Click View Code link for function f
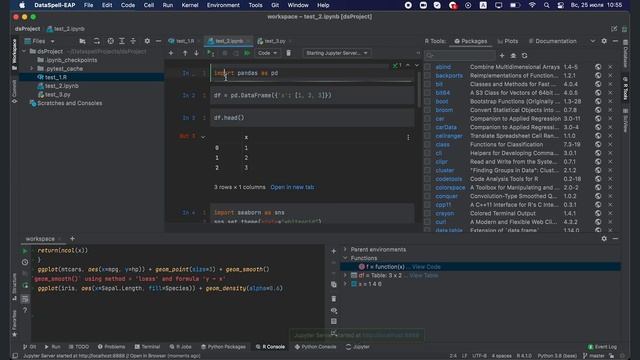Viewport: 640px width, 360px height. [426, 267]
